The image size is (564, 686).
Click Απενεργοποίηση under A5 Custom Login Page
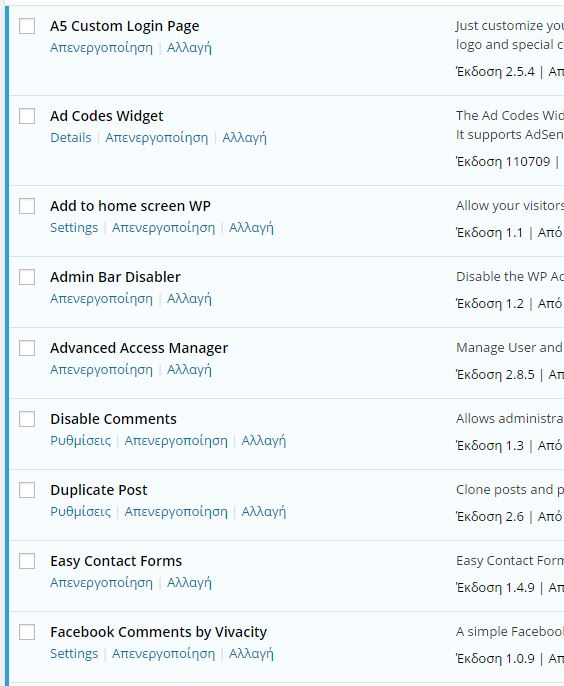[x=102, y=48]
